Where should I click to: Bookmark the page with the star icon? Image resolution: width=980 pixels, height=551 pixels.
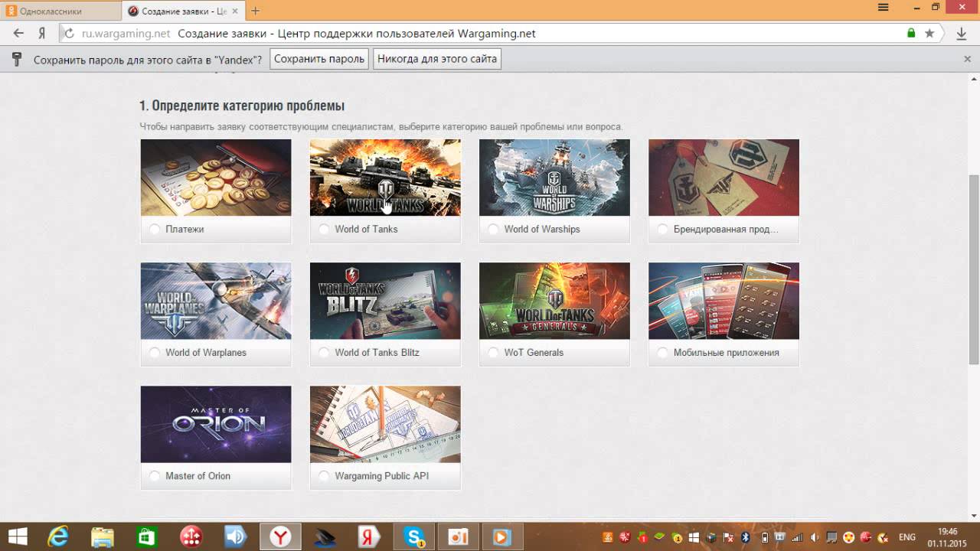coord(929,33)
